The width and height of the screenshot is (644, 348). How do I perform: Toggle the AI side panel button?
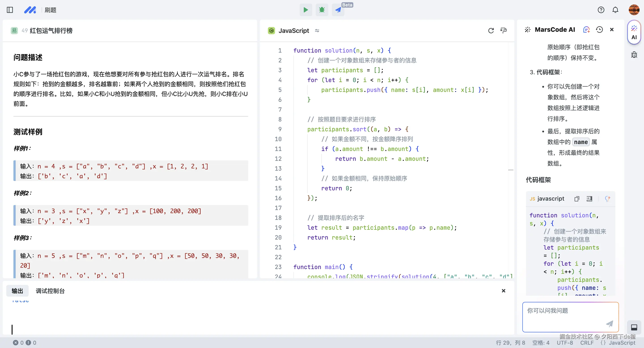tap(634, 32)
